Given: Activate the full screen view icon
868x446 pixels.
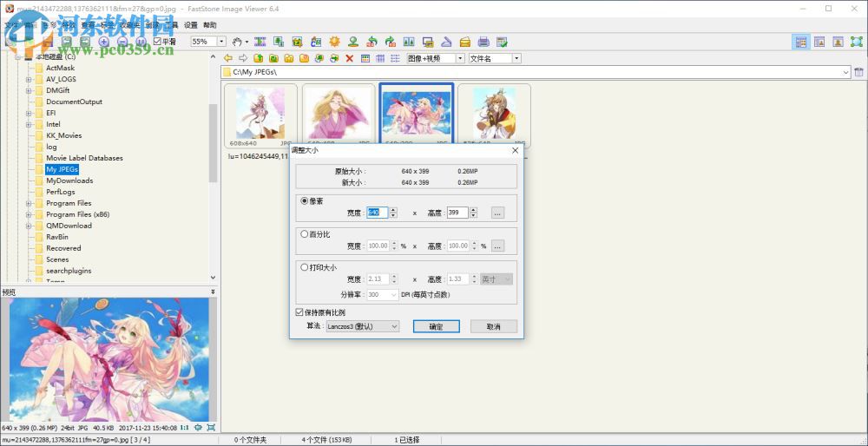Looking at the screenshot, I should point(857,42).
